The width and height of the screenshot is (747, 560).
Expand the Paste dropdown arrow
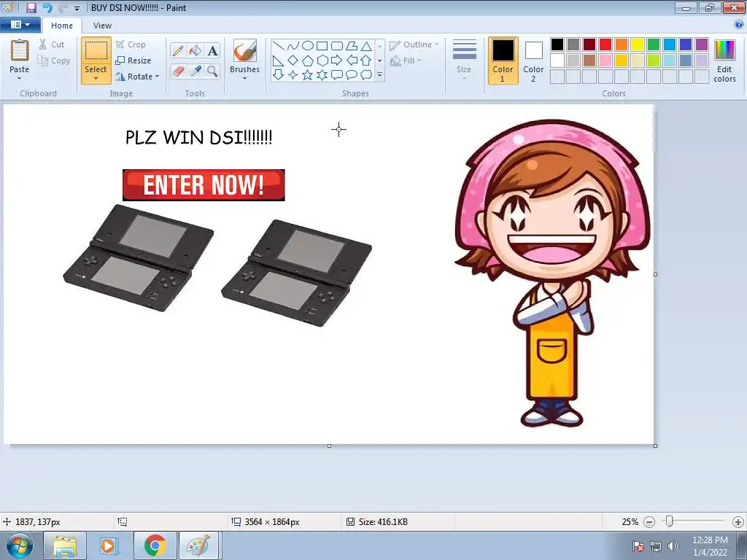pyautogui.click(x=20, y=79)
